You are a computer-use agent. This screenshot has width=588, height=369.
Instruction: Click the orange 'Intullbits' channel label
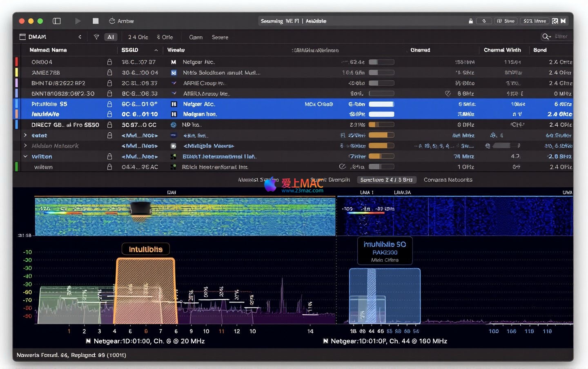point(146,249)
